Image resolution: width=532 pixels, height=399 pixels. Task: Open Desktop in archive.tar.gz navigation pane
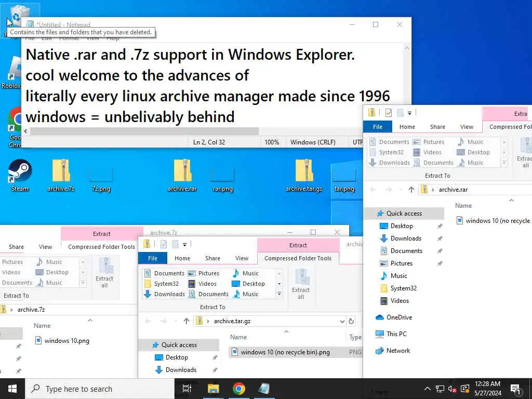tap(177, 357)
